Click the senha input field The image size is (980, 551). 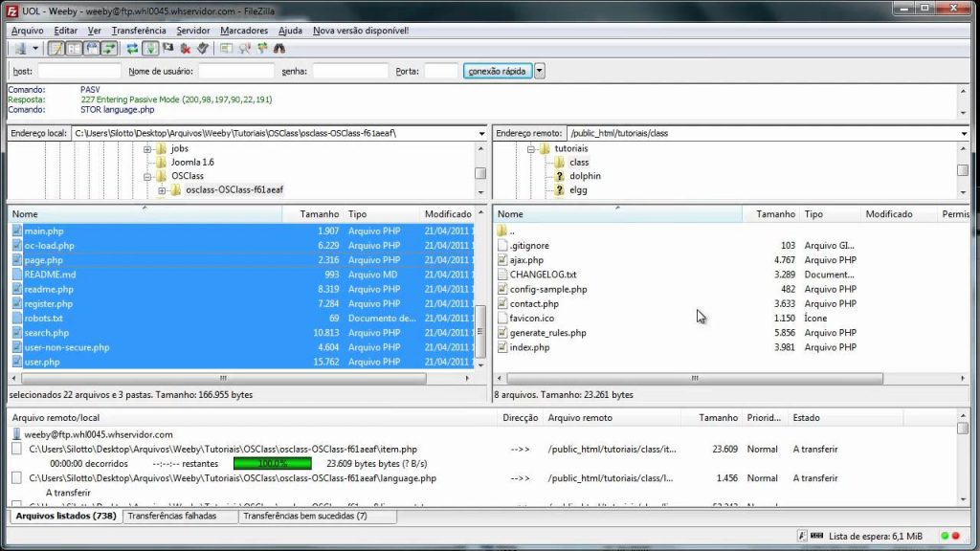pyautogui.click(x=350, y=71)
